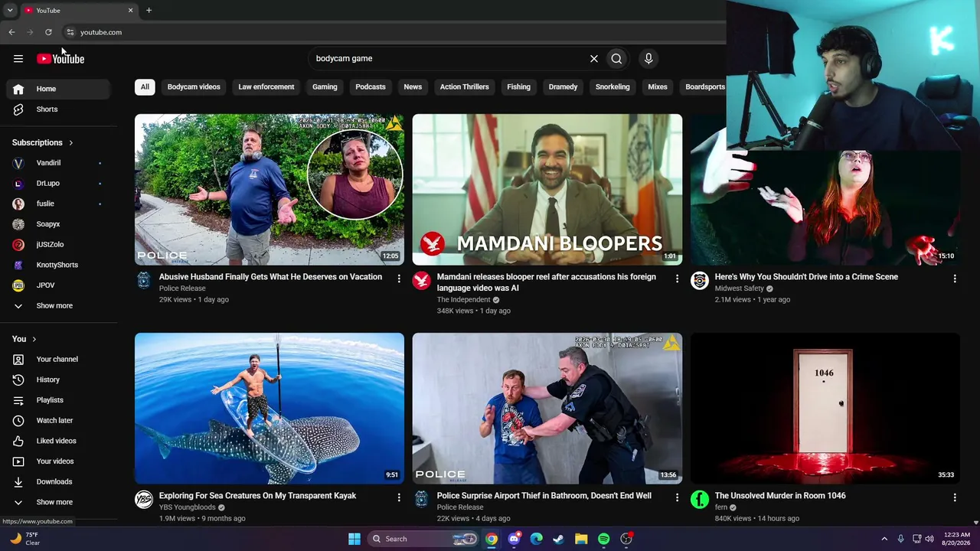The height and width of the screenshot is (551, 980).
Task: Reload the page in the browser
Action: pyautogui.click(x=48, y=32)
